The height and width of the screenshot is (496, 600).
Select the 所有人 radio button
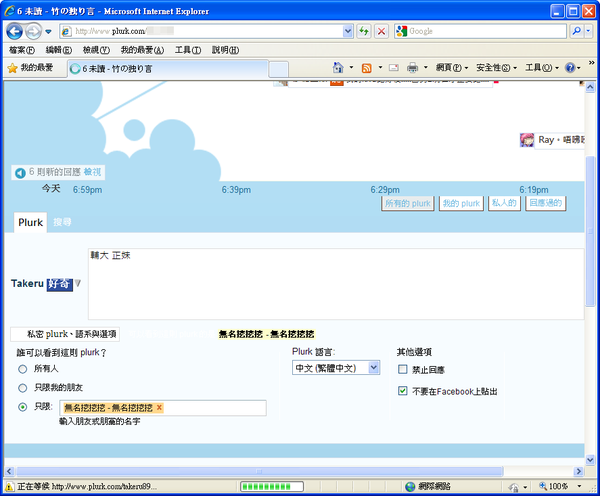pos(23,369)
